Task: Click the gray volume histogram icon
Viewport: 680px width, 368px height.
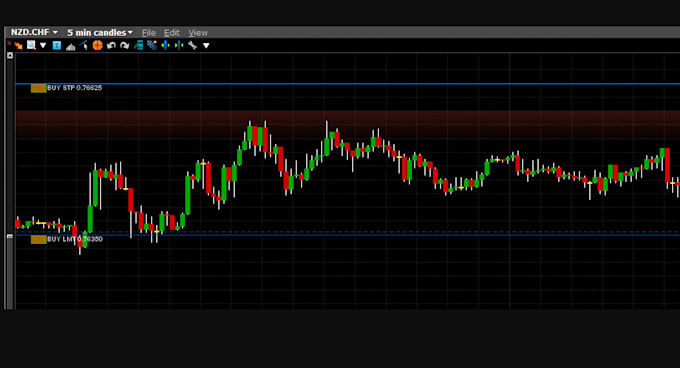Action: 70,46
